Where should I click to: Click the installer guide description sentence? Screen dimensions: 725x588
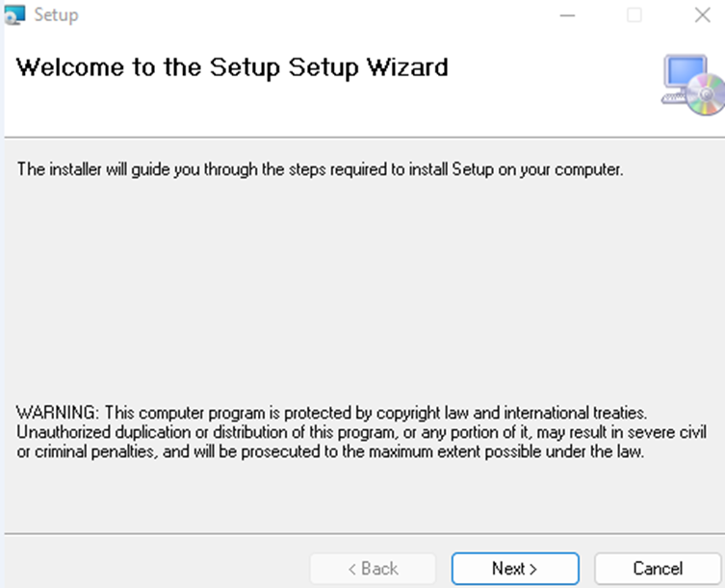click(322, 170)
